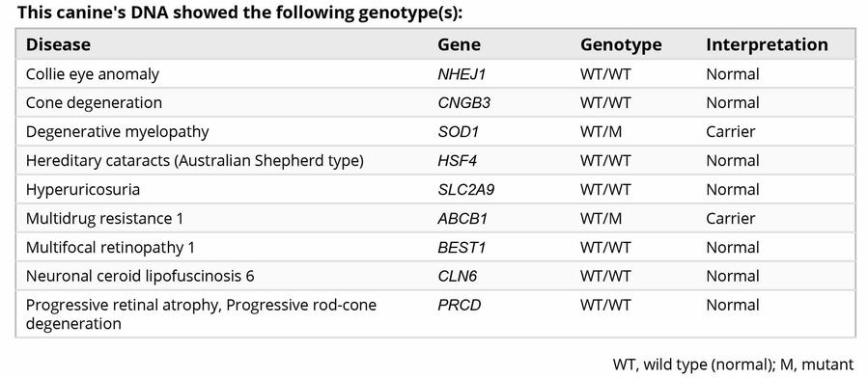Click the PRCD gene entry
Image resolution: width=868 pixels, height=378 pixels.
[459, 305]
